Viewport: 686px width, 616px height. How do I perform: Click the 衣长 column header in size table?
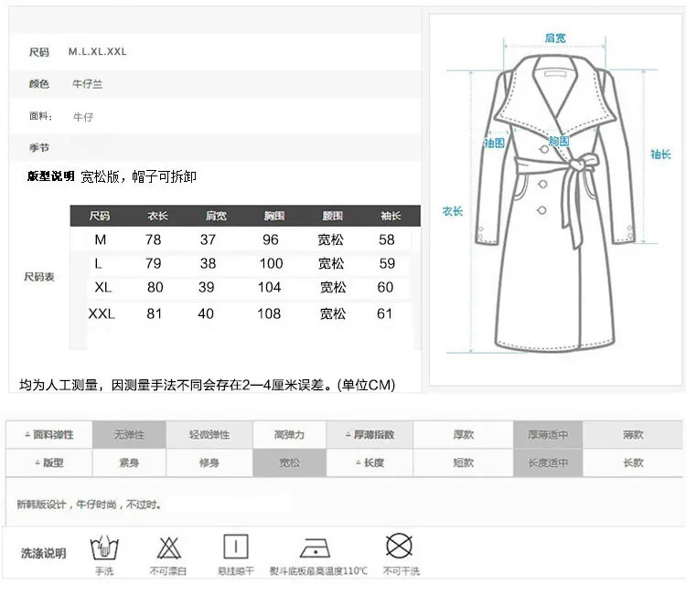(157, 216)
